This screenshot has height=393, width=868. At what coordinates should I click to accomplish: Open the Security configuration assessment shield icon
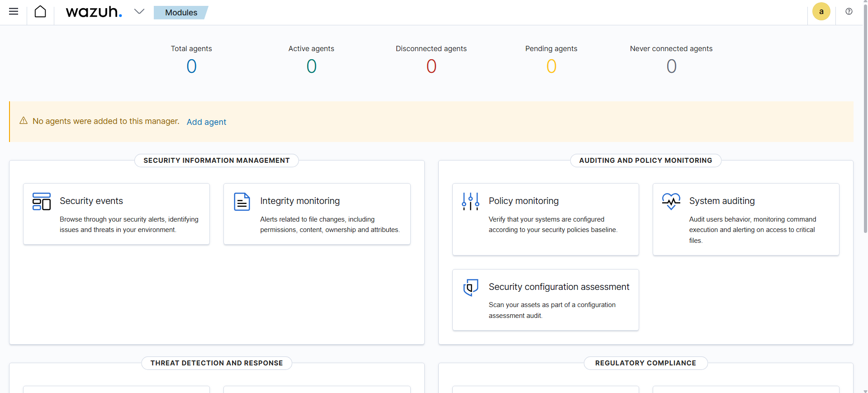(471, 287)
